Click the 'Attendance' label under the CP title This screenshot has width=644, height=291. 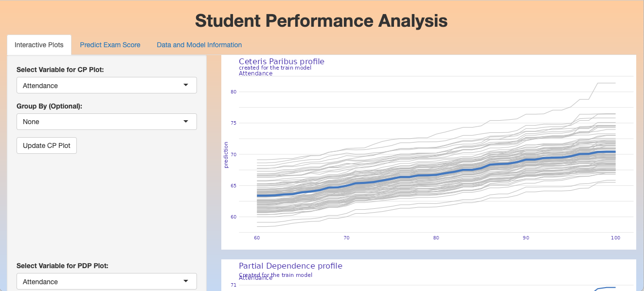[x=255, y=73]
